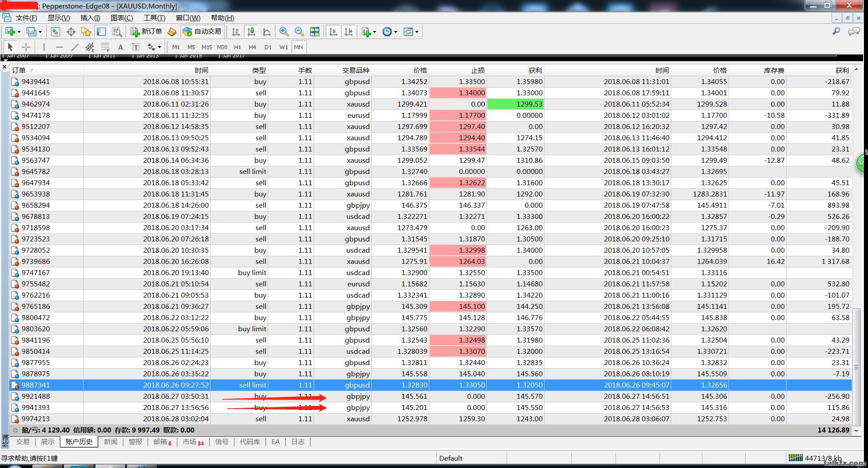Screen dimensions: 868x468
Task: Select the cursor arrow tool
Action: point(10,47)
